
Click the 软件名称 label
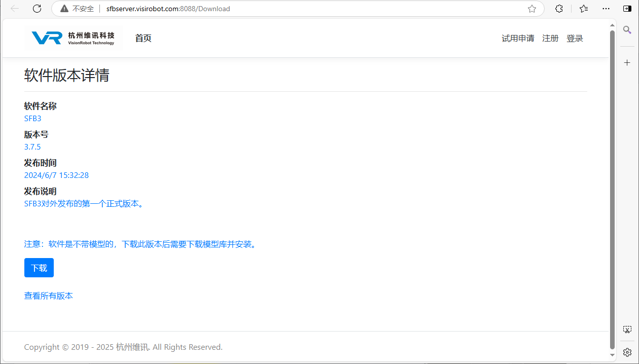[x=41, y=106]
